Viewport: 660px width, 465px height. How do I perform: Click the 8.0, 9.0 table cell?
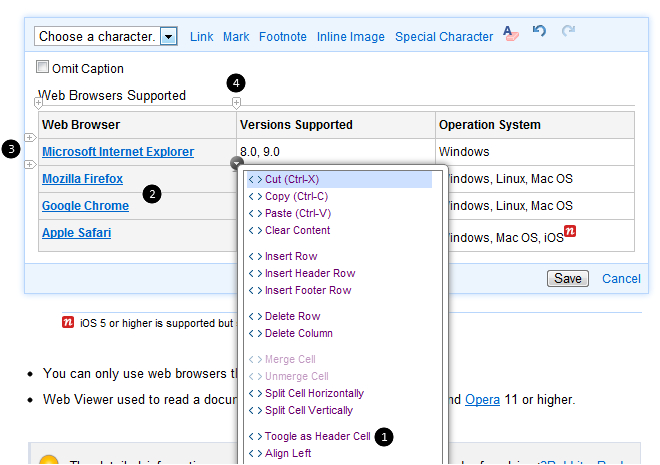click(x=336, y=152)
